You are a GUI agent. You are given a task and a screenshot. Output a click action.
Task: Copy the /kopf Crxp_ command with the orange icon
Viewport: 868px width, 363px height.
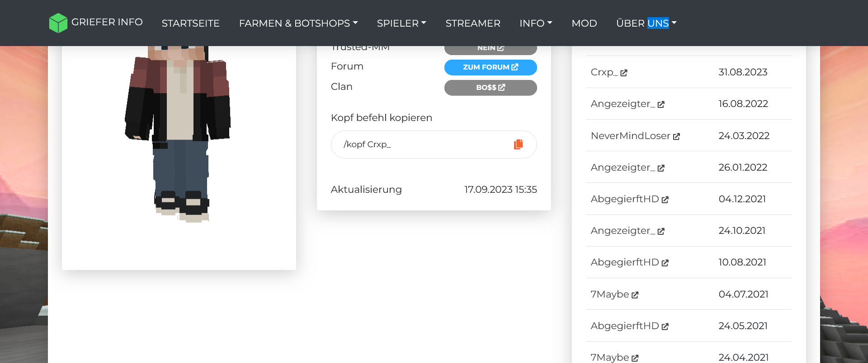tap(518, 144)
